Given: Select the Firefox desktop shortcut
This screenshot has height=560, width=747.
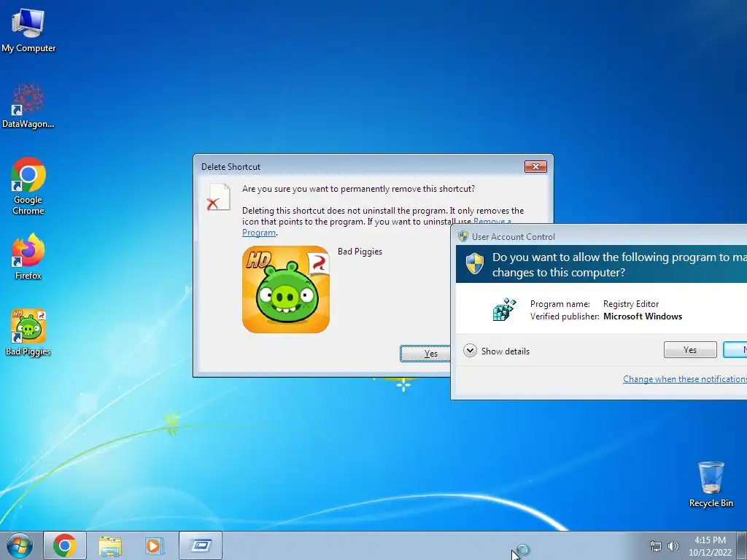Looking at the screenshot, I should click(x=28, y=256).
